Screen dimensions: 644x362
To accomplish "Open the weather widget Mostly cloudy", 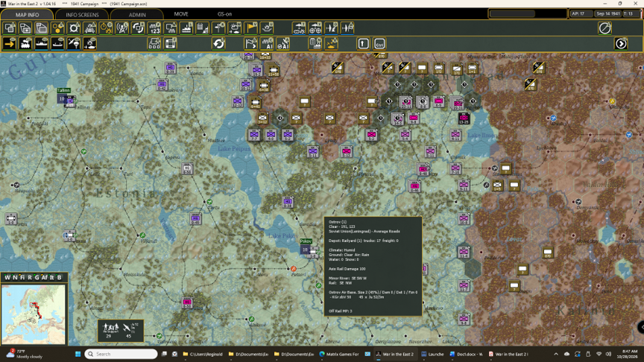I will click(25, 354).
